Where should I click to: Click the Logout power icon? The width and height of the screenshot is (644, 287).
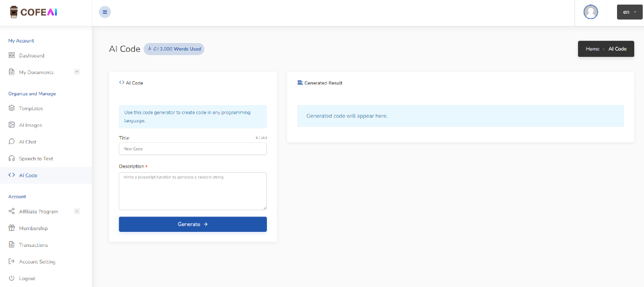[x=11, y=278]
